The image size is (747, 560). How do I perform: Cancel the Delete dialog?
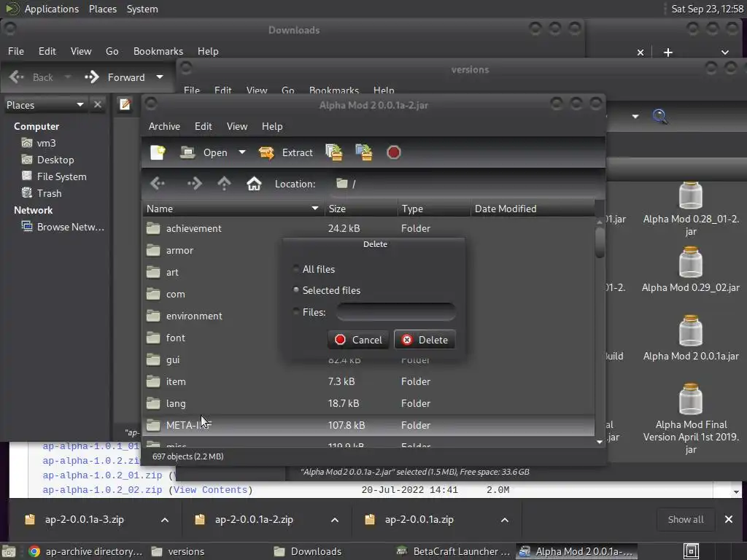[x=358, y=340]
